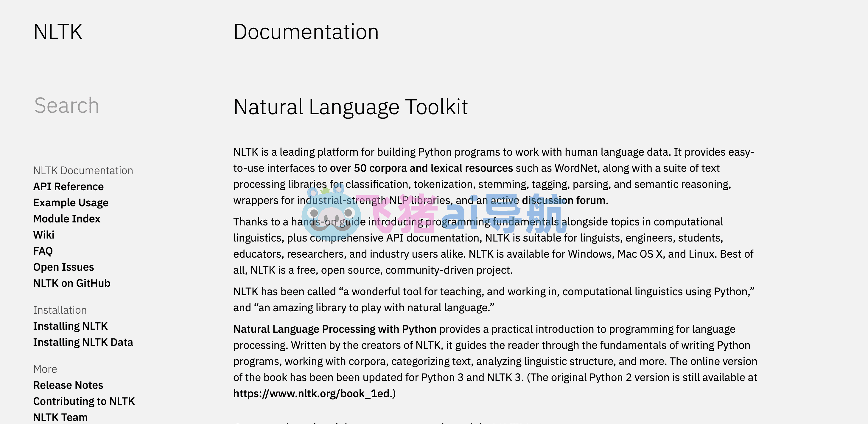Click the 'Documentation' page heading
Image resolution: width=868 pixels, height=424 pixels.
[306, 32]
